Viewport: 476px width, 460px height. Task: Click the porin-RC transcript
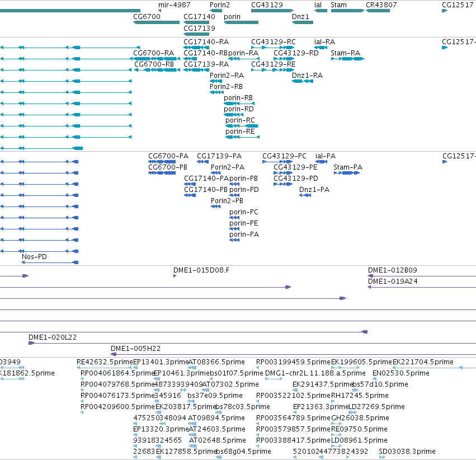[x=242, y=126]
